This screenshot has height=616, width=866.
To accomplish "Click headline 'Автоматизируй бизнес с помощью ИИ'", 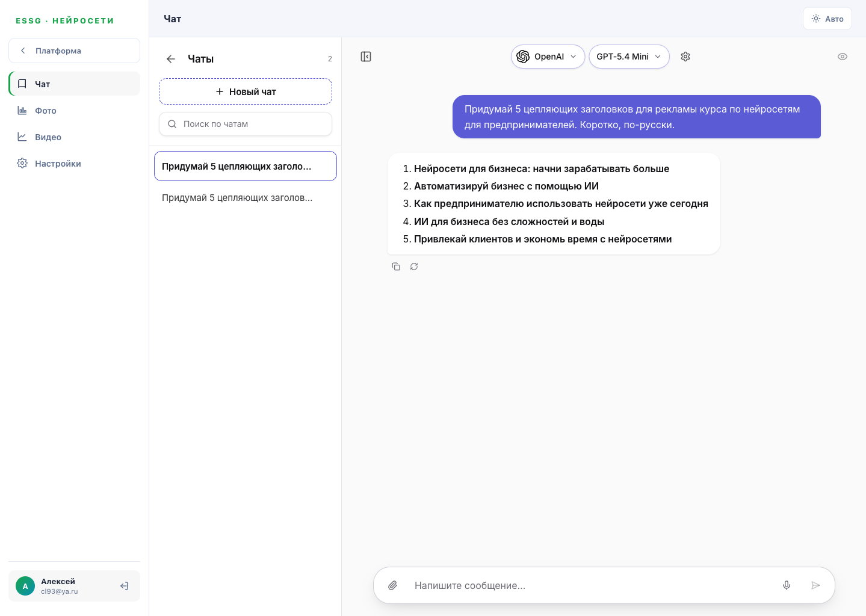I will (x=506, y=186).
